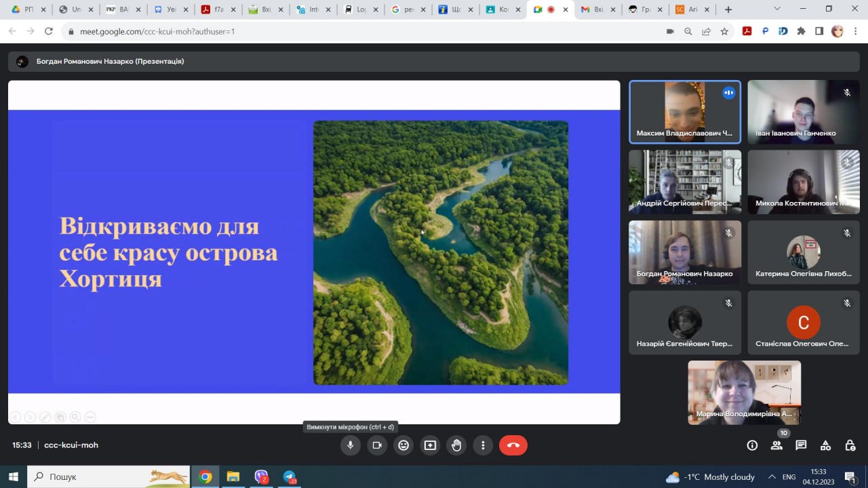Select Марина Володимирівна's video tile
The height and width of the screenshot is (488, 868).
click(x=744, y=392)
